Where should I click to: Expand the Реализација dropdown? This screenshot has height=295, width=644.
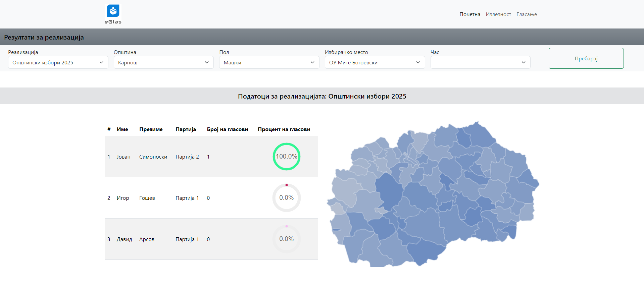pos(58,63)
